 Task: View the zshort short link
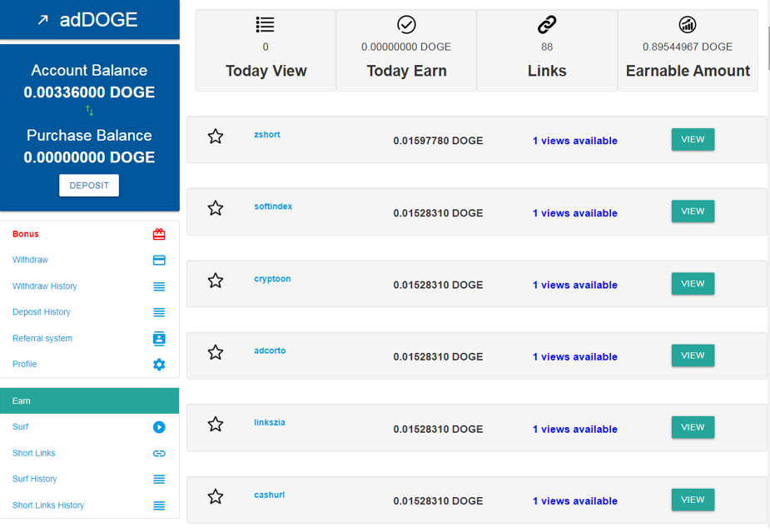(693, 140)
